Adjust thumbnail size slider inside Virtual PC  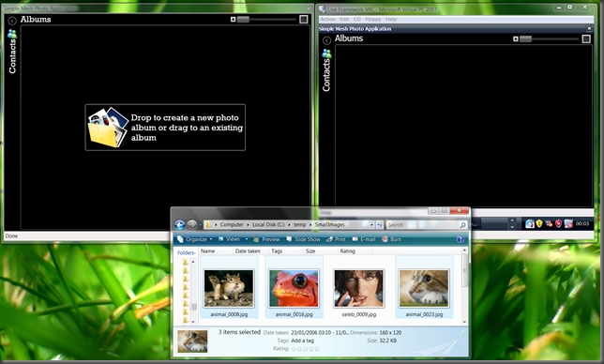click(x=526, y=38)
